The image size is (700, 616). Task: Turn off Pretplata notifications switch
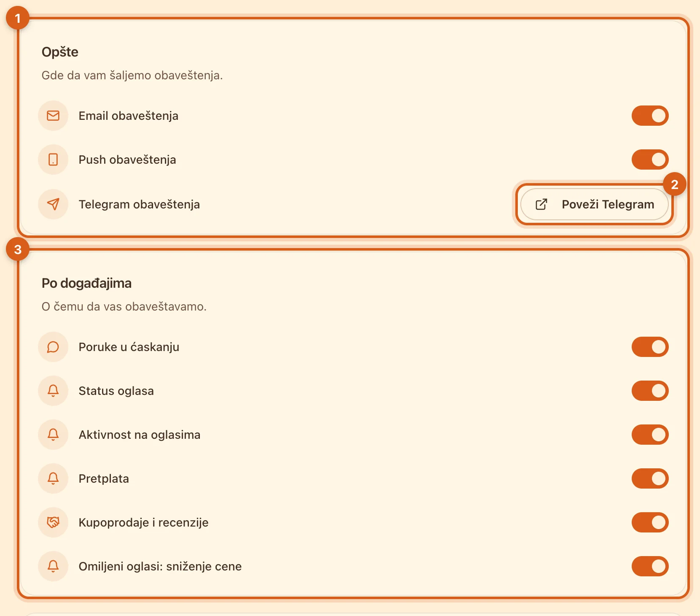pyautogui.click(x=650, y=478)
